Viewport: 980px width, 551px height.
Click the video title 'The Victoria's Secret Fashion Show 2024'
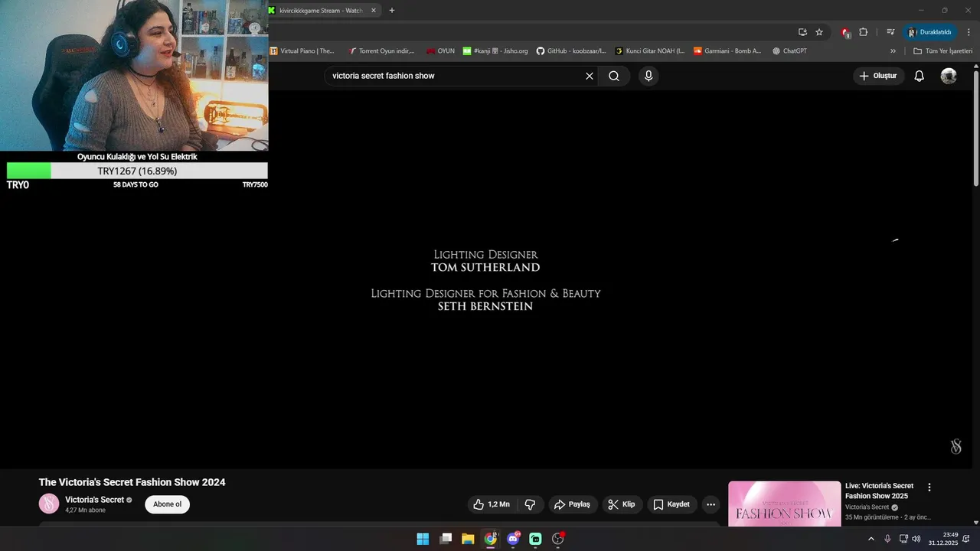pyautogui.click(x=132, y=482)
